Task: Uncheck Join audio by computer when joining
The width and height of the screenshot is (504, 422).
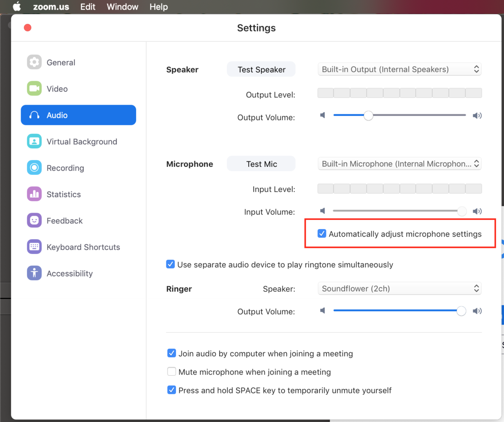Action: click(x=171, y=353)
